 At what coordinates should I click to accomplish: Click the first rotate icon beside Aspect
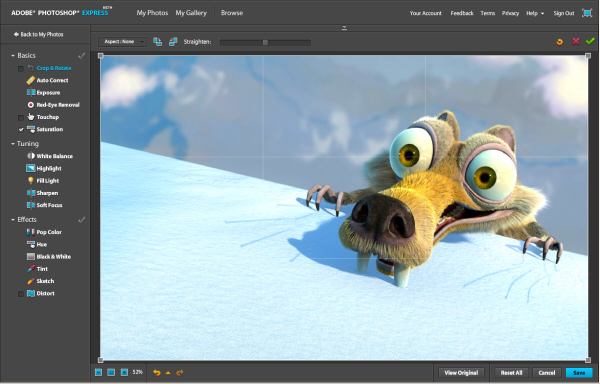[157, 42]
